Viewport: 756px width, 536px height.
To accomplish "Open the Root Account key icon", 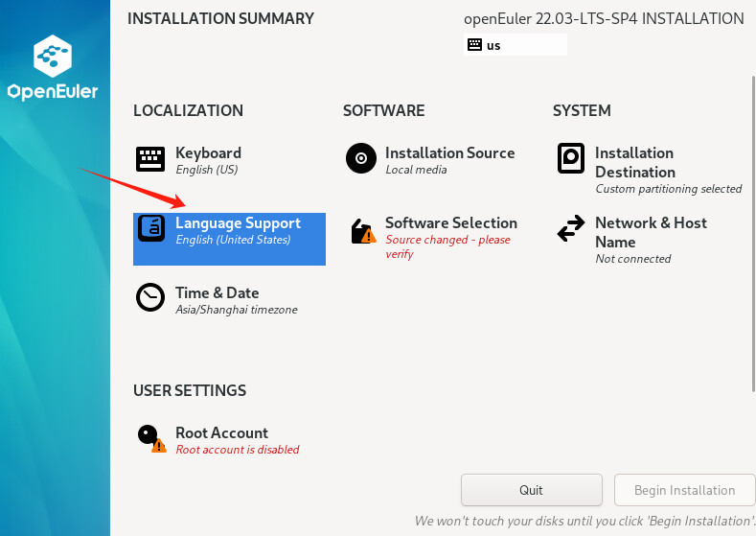I will pyautogui.click(x=152, y=438).
